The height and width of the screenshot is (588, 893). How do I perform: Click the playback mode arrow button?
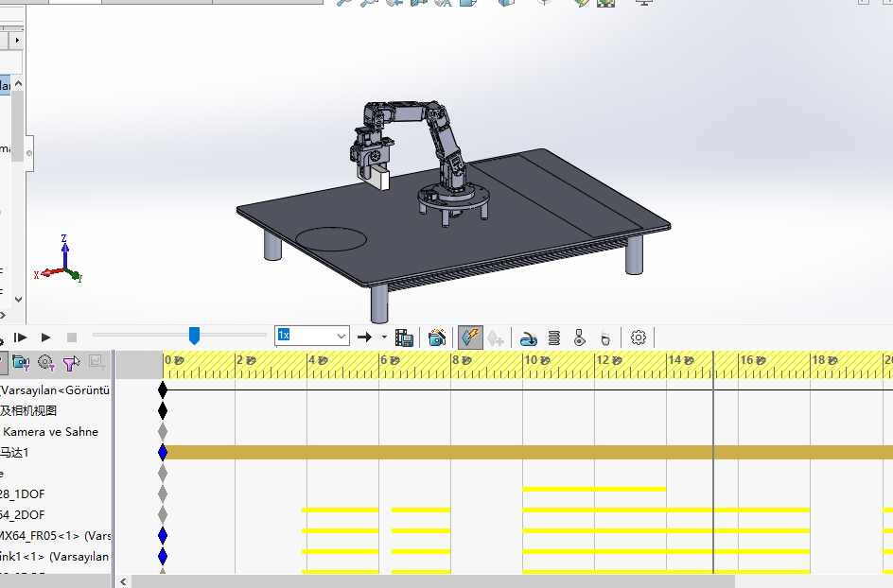pos(364,337)
